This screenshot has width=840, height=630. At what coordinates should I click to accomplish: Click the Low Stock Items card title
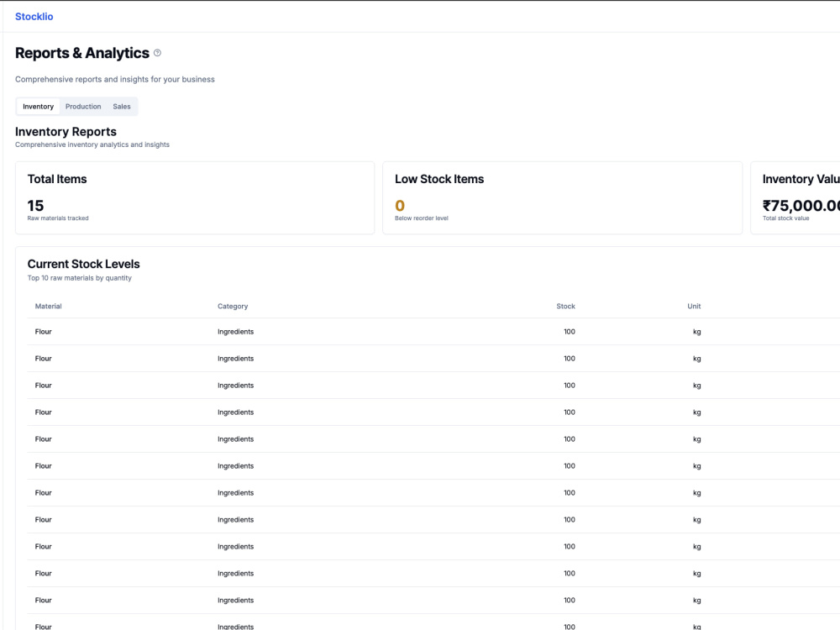439,179
